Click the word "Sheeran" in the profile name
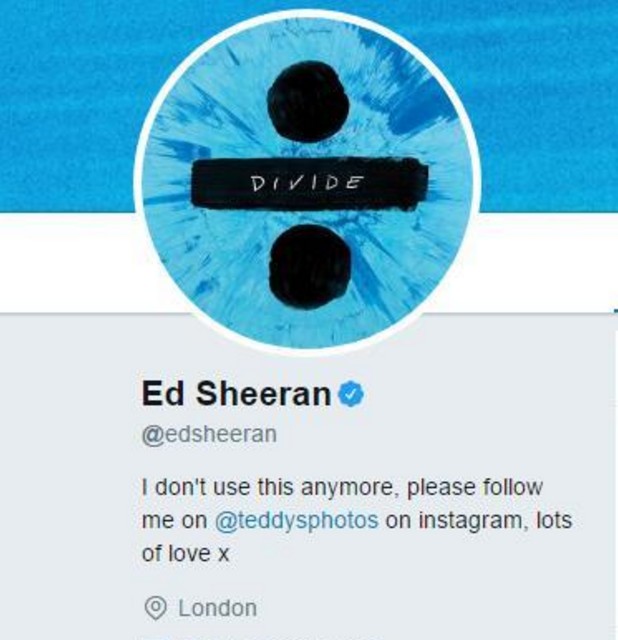This screenshot has width=618, height=640. click(263, 393)
